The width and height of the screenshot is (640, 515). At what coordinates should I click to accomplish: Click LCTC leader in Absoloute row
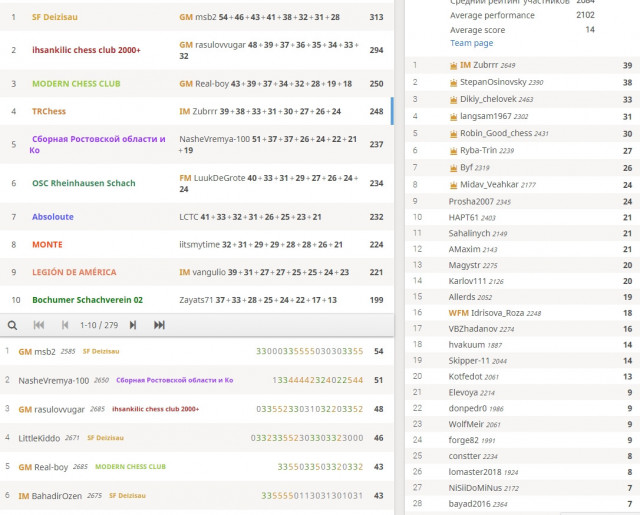point(189,217)
